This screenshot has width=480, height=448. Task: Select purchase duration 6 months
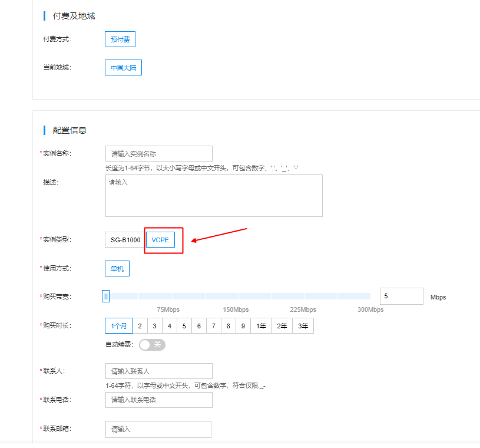pos(198,326)
